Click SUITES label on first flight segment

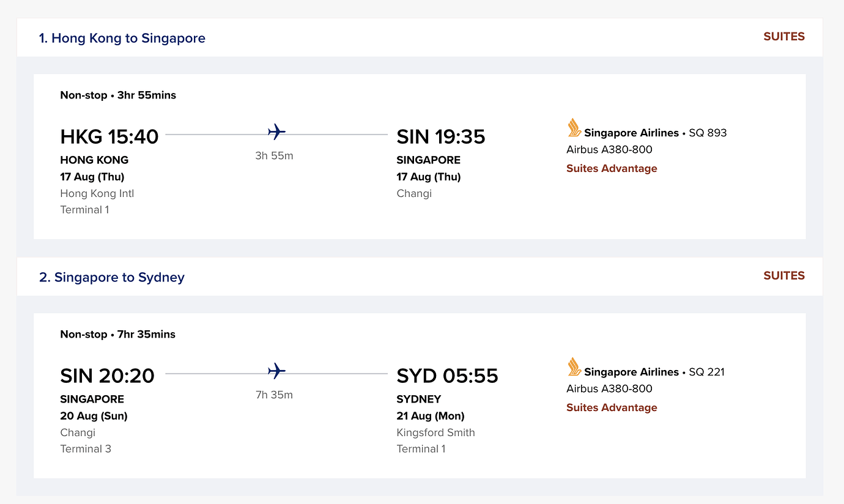pyautogui.click(x=783, y=37)
